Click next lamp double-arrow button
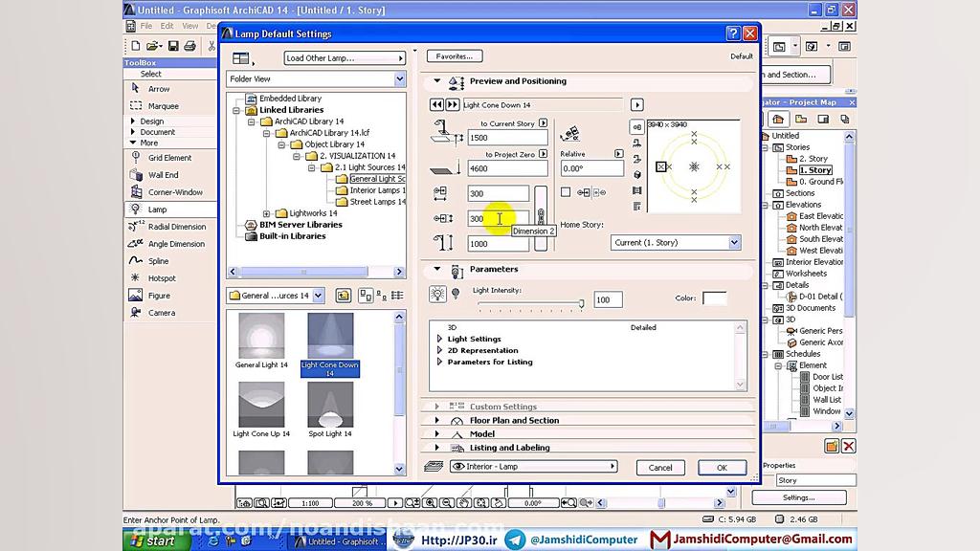 point(453,105)
